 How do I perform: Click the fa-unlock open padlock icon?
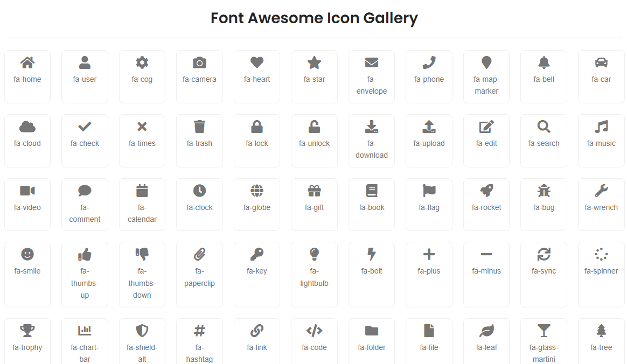[314, 127]
